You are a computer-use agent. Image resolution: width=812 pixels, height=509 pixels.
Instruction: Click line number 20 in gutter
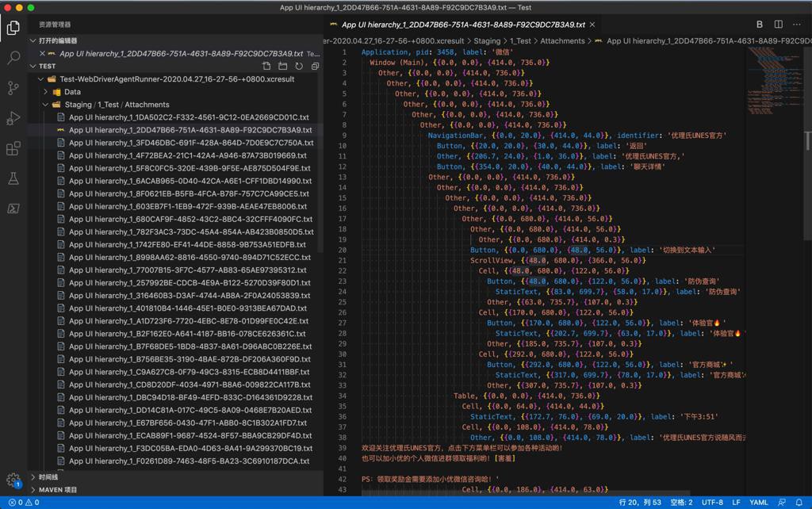coord(343,250)
